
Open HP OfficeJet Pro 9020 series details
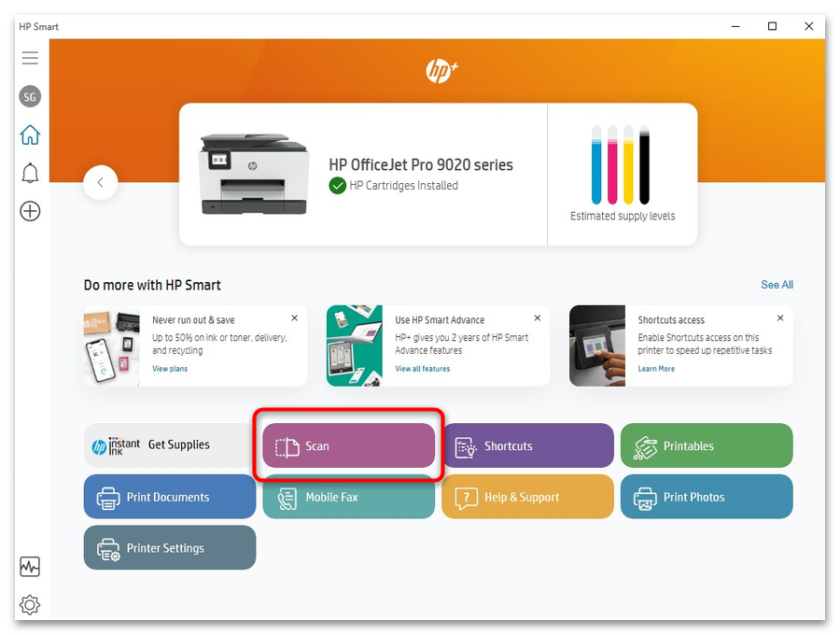pos(421,164)
